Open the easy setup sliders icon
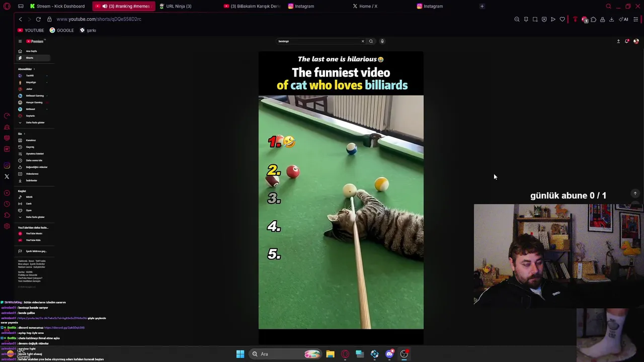This screenshot has height=362, width=644. coord(635,19)
